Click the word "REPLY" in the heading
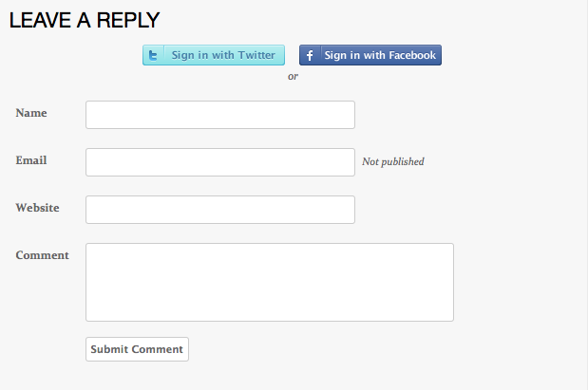The image size is (588, 390). tap(128, 20)
